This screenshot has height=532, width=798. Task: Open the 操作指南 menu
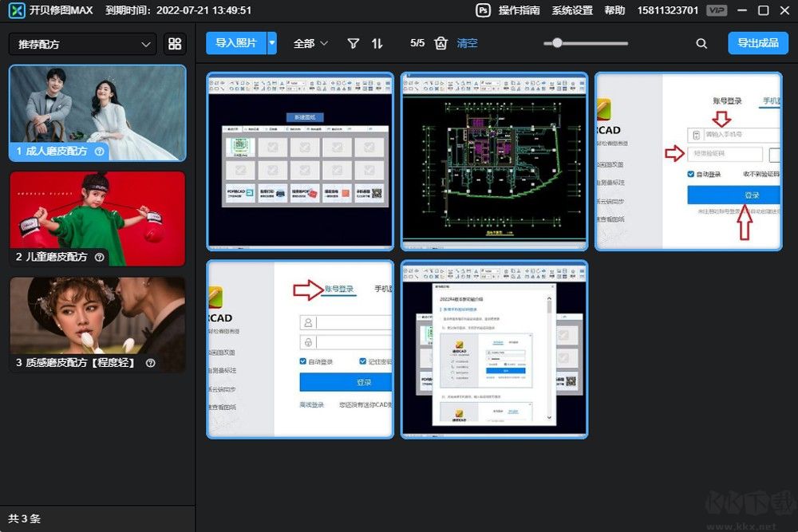(x=519, y=10)
